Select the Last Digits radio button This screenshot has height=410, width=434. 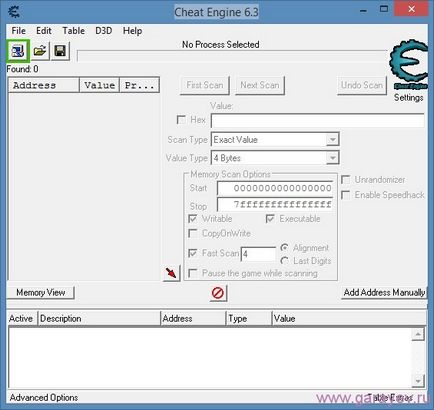(x=285, y=261)
